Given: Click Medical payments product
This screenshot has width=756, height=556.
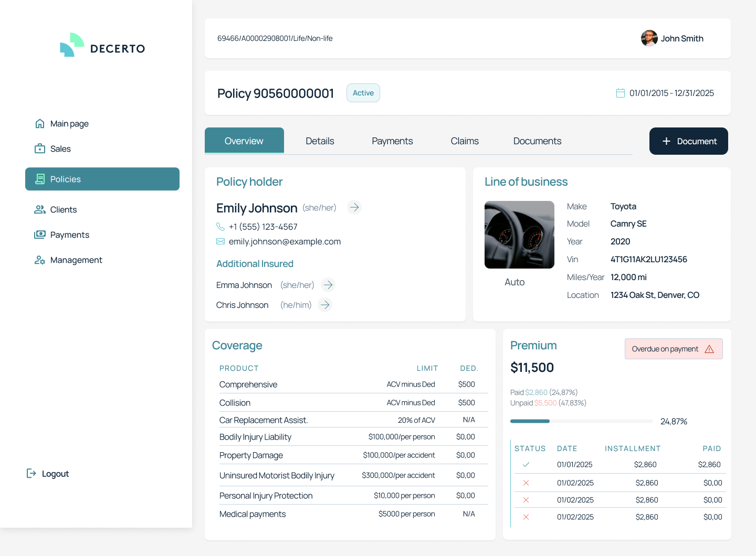Looking at the screenshot, I should [253, 514].
